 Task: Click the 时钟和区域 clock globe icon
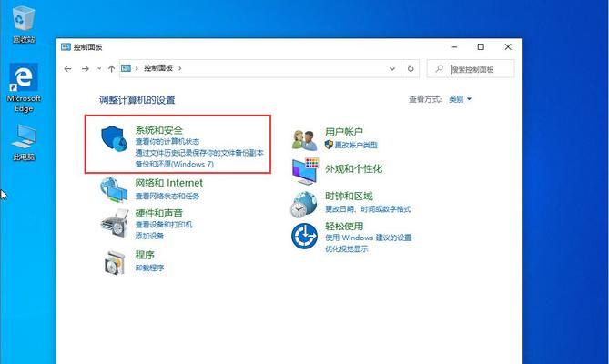click(x=304, y=205)
